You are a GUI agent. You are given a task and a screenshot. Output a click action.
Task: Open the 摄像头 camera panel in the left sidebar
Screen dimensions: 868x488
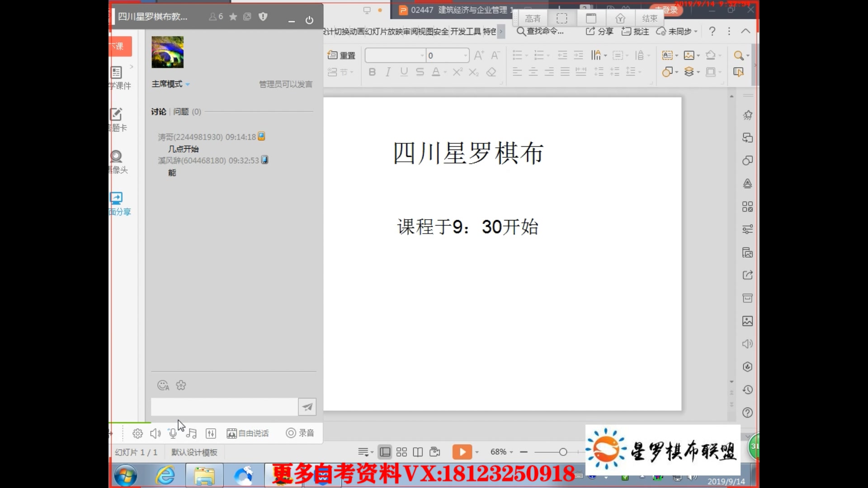point(116,157)
